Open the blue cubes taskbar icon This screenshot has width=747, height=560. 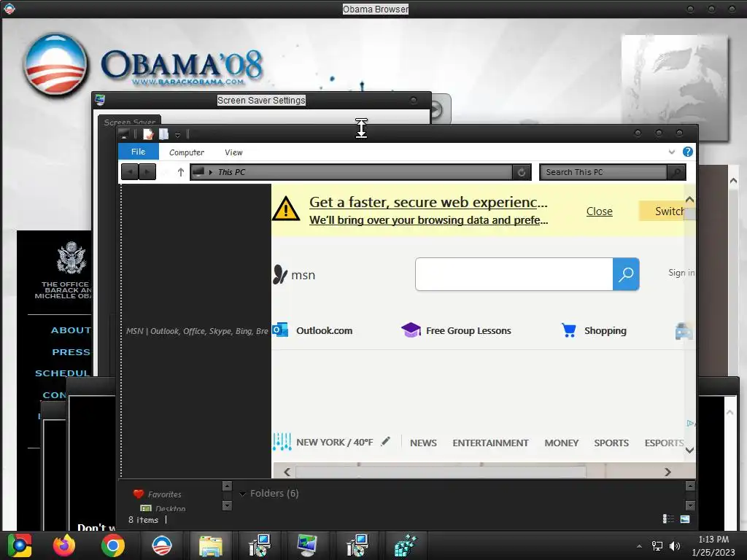click(406, 545)
